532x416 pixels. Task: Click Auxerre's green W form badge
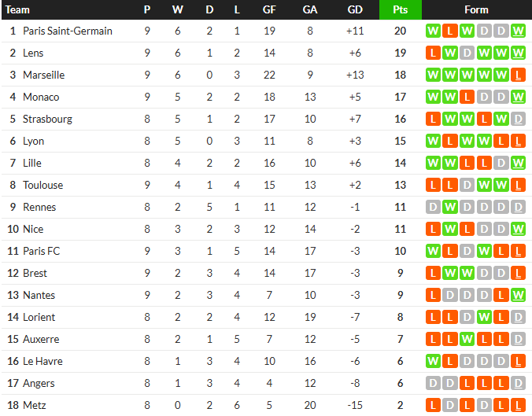(x=467, y=340)
